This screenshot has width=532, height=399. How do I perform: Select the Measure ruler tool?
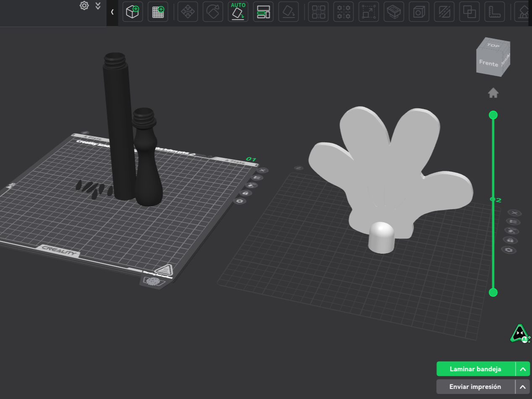(495, 12)
